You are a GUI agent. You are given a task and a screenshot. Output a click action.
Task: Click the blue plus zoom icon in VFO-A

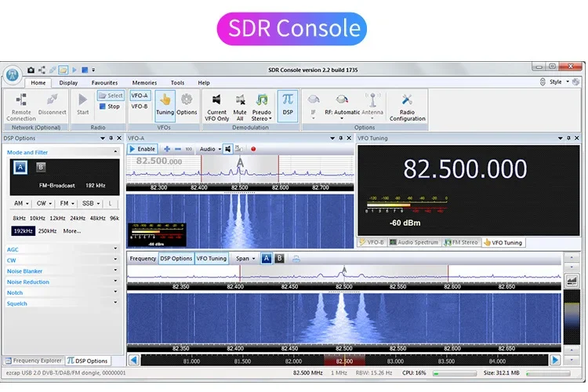167,149
